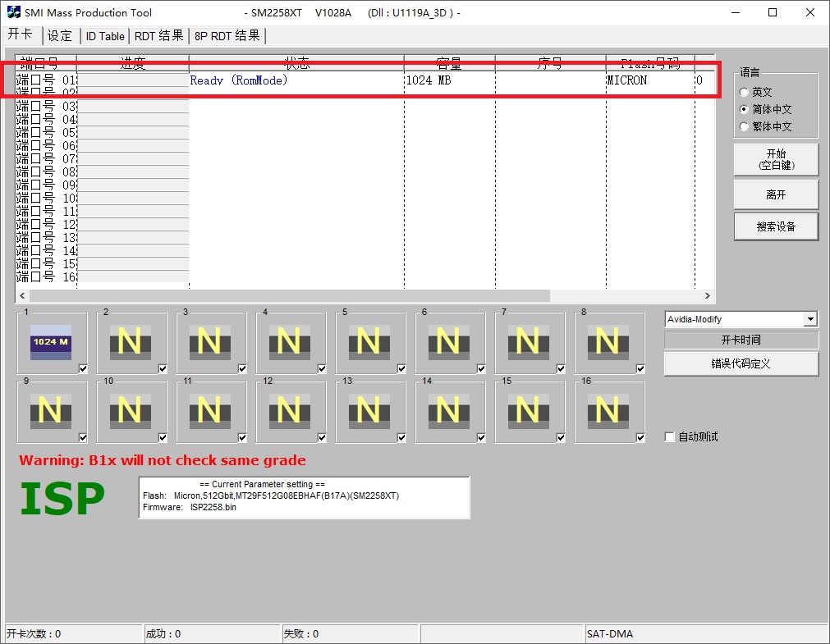Screen dimensions: 830x644
Task: Click the port 1 drive icon showing 1024 M
Action: [51, 341]
